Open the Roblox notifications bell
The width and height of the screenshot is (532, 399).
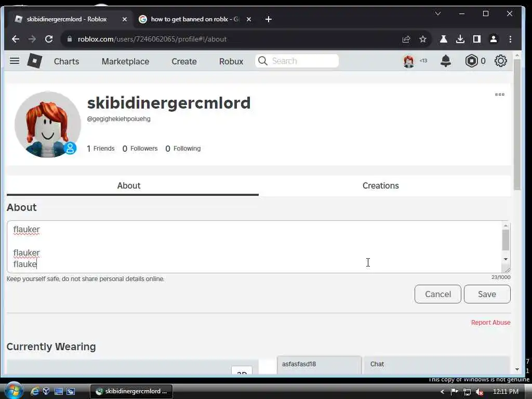click(445, 61)
